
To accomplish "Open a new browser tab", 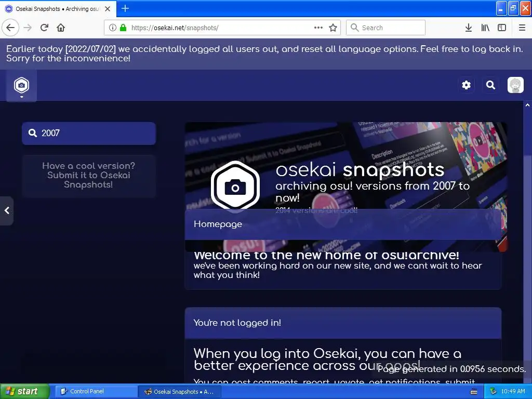I will 125,8.
